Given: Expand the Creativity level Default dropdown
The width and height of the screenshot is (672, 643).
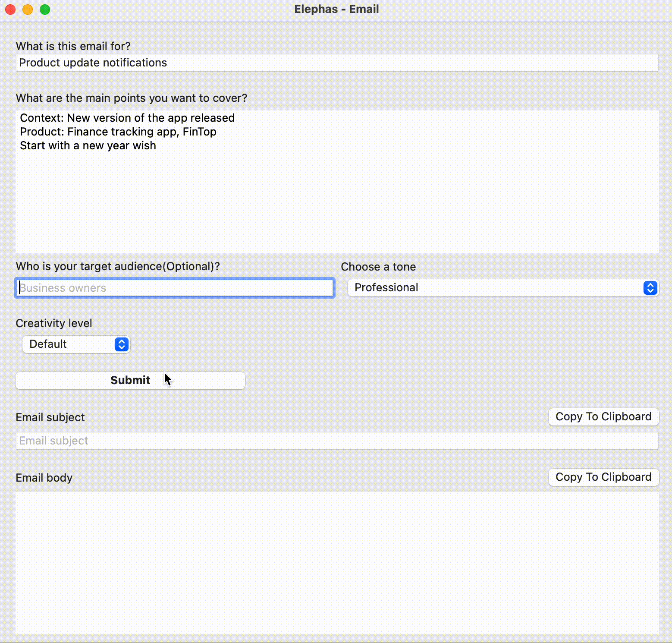Looking at the screenshot, I should (69, 344).
